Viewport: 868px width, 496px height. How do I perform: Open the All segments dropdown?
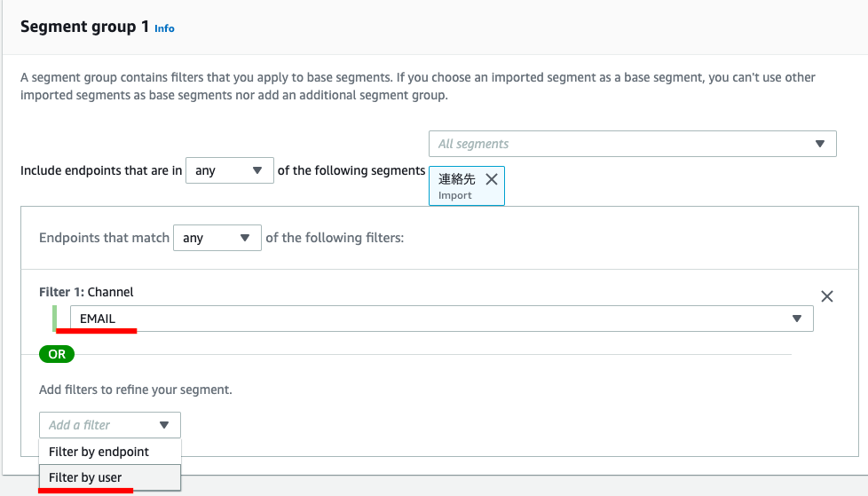point(632,144)
